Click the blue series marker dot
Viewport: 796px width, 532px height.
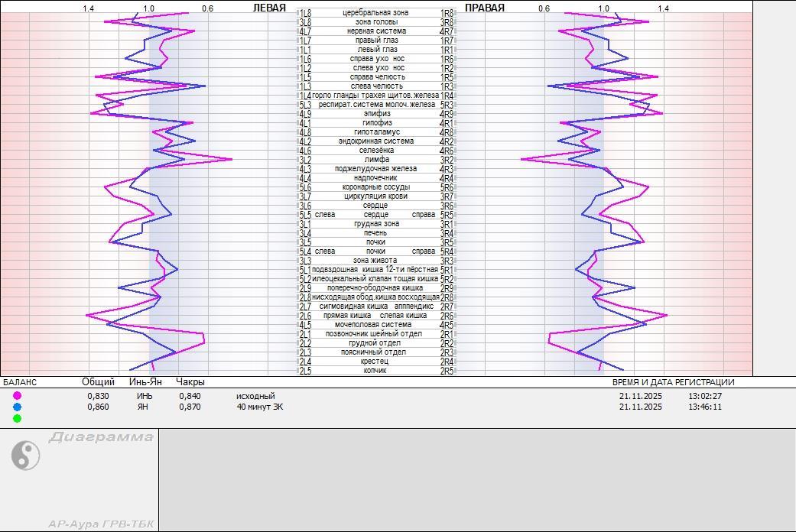pyautogui.click(x=17, y=407)
